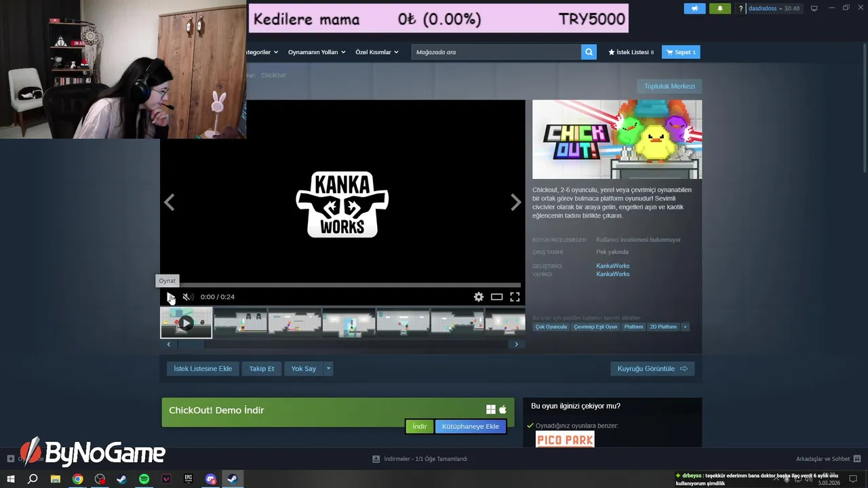Click the Apple platform icon in demo box
This screenshot has width=868, height=488.
click(x=502, y=409)
